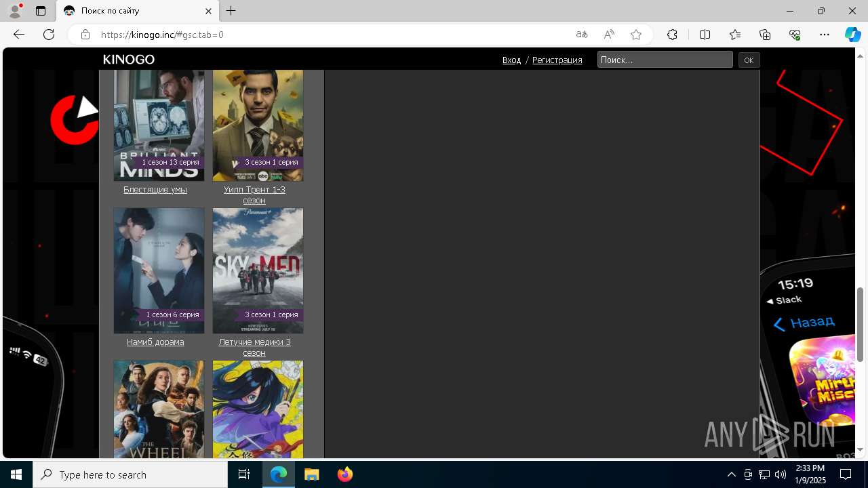Open the notification center icon
This screenshot has width=868, height=488.
click(x=846, y=474)
